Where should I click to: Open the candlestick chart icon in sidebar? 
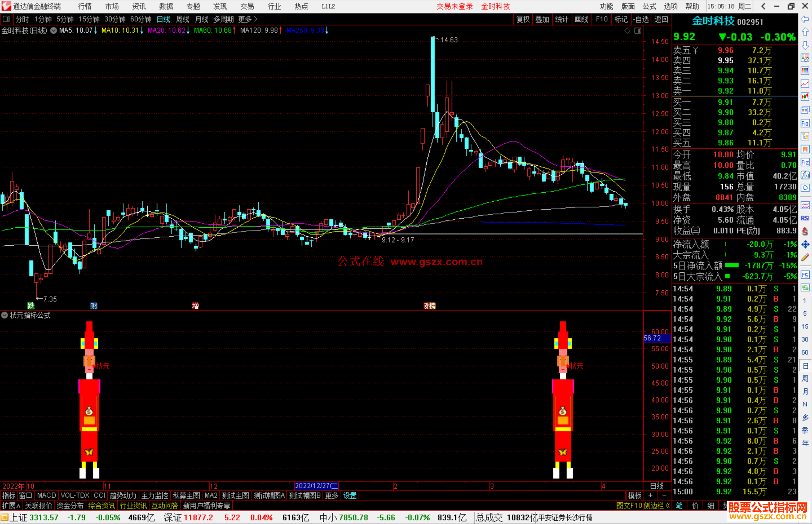[x=805, y=97]
